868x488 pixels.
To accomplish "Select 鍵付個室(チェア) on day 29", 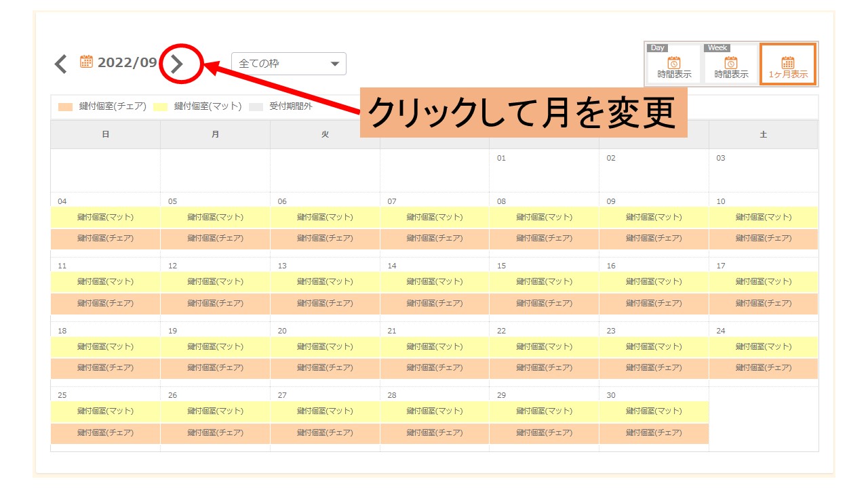I will [545, 433].
